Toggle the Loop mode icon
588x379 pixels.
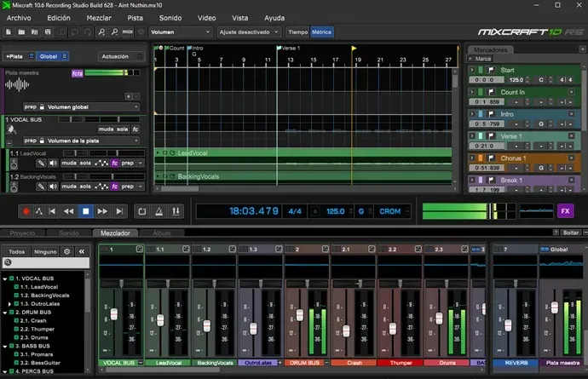[x=142, y=211]
